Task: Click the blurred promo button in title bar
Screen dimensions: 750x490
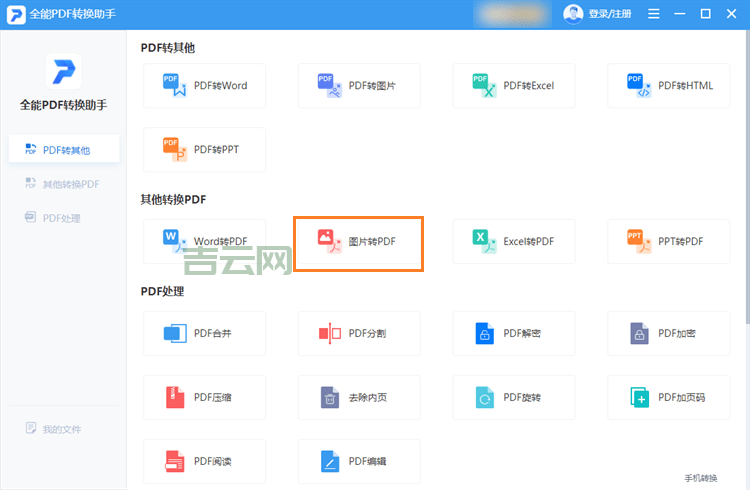Action: coord(513,14)
